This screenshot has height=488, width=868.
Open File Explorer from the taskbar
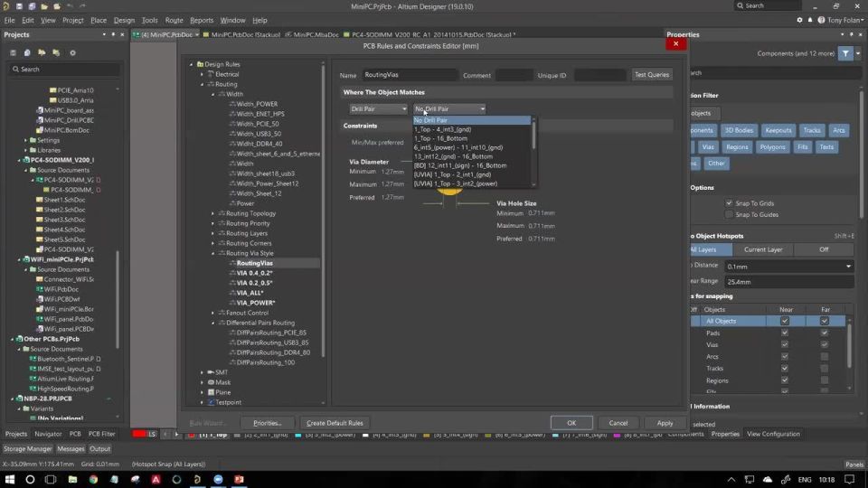coord(72,479)
